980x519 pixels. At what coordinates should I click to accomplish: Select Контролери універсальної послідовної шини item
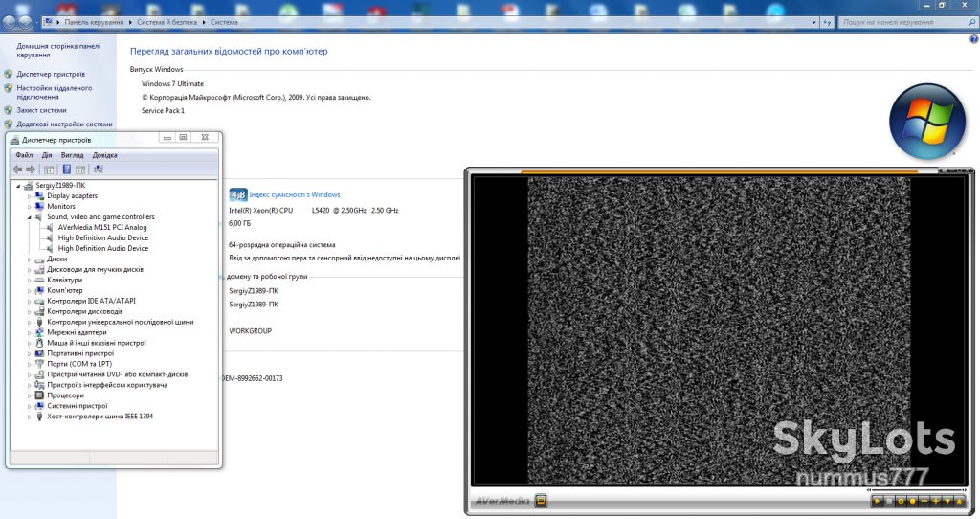coord(120,322)
